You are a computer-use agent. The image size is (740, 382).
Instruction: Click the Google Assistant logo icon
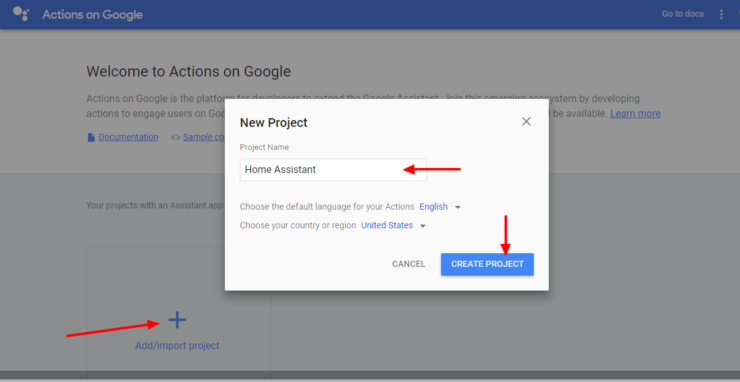21,14
